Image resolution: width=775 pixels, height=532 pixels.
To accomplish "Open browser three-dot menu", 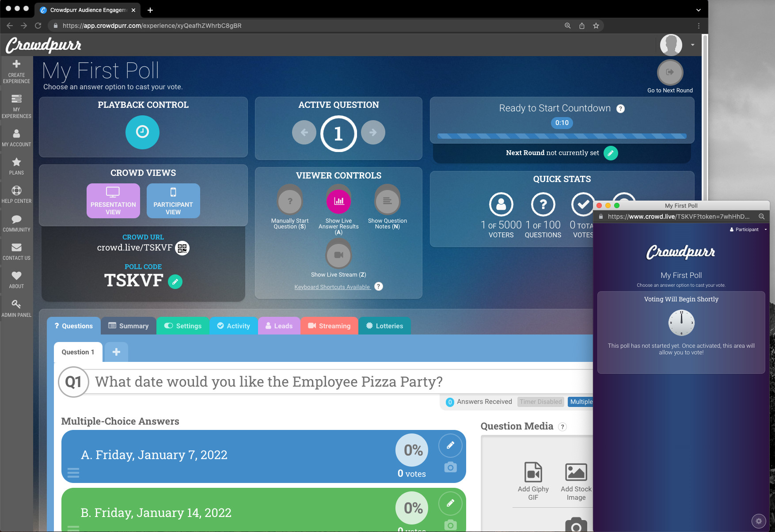I will 699,26.
